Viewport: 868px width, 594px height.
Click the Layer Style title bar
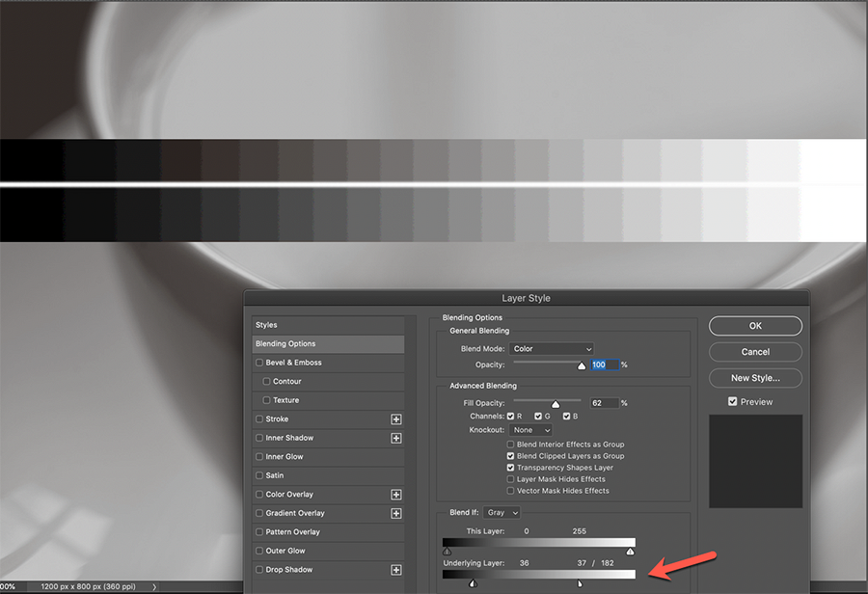coord(526,298)
